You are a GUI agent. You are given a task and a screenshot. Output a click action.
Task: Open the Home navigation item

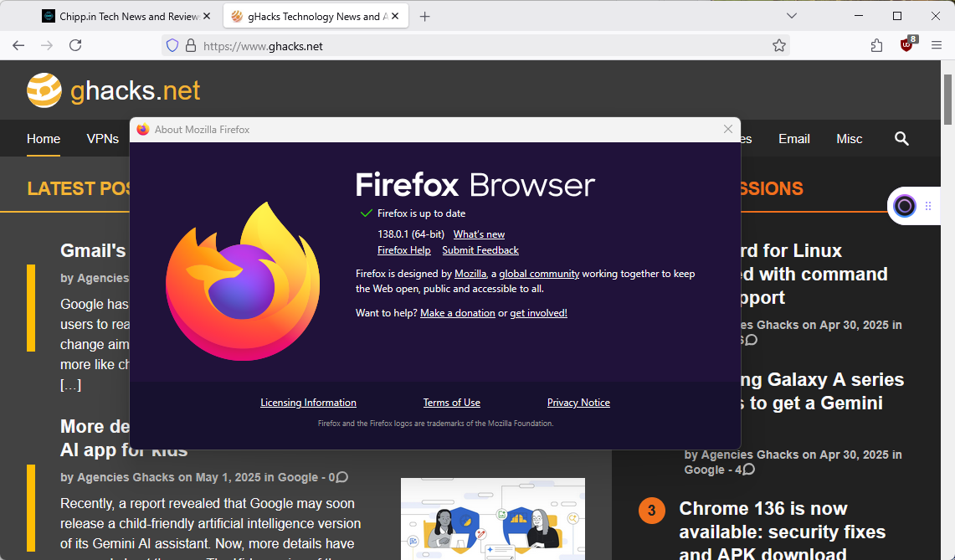[44, 139]
